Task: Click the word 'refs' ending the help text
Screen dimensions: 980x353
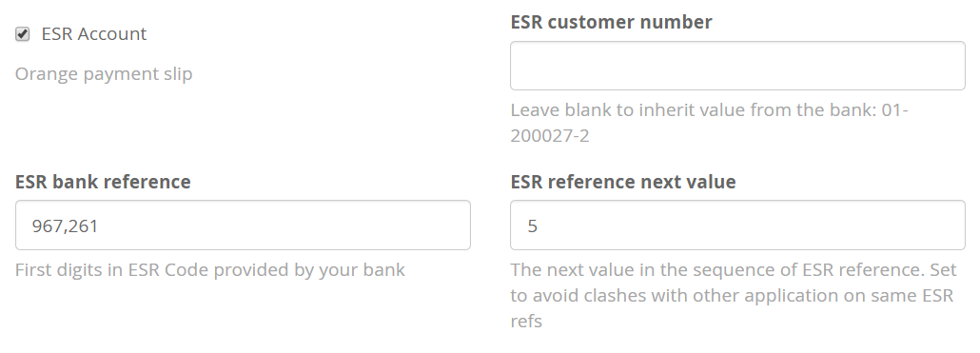Action: 525,322
